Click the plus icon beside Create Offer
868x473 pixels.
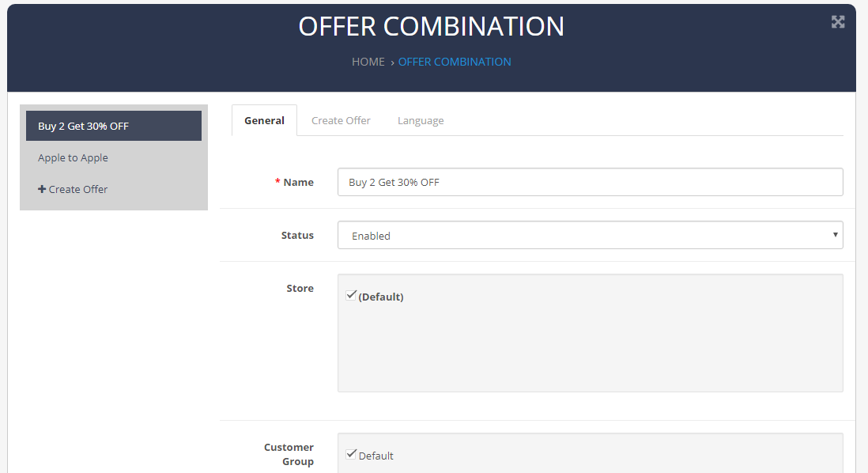click(x=42, y=189)
